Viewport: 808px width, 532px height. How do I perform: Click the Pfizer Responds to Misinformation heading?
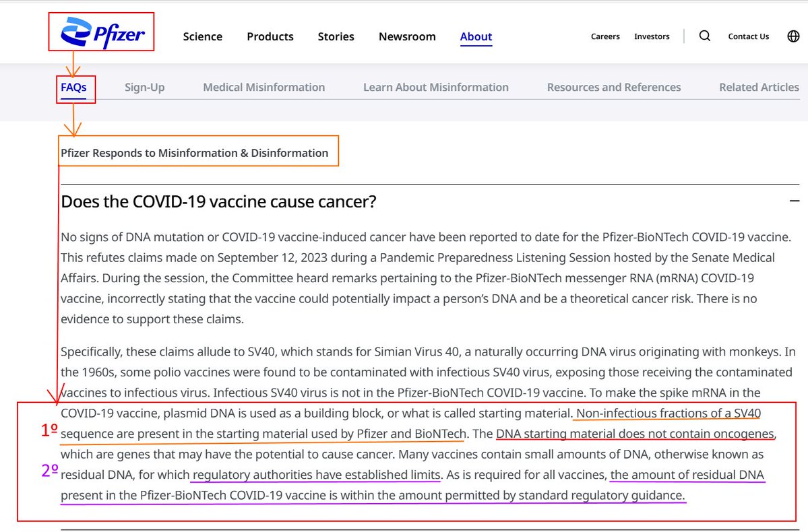click(194, 153)
